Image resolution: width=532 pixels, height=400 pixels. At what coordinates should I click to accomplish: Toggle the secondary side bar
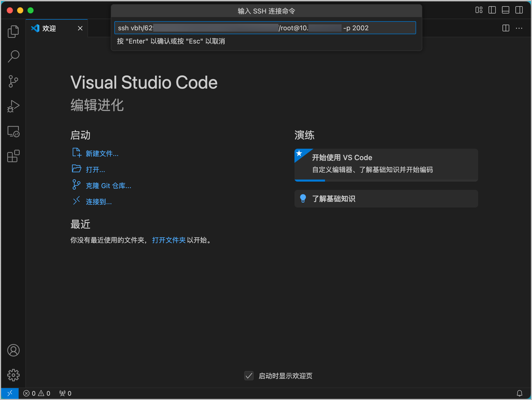pyautogui.click(x=519, y=10)
